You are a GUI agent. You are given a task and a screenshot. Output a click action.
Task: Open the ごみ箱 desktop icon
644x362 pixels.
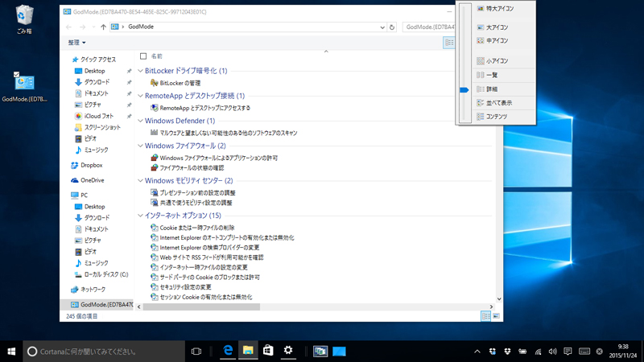24,18
